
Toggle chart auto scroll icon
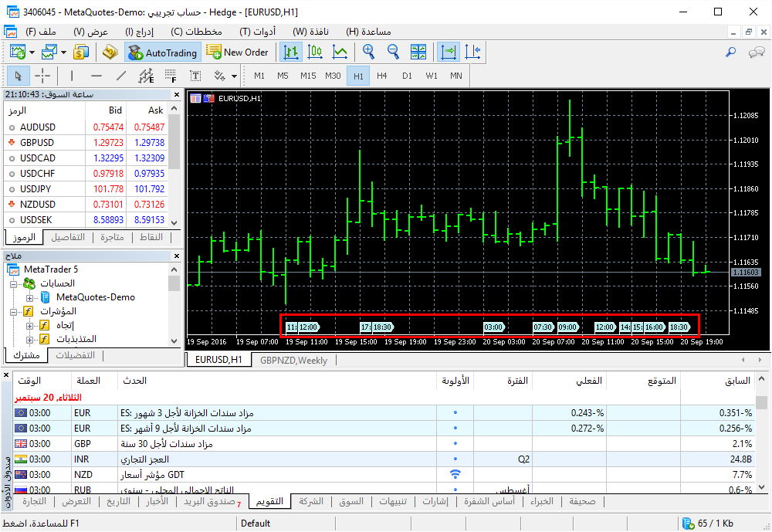tap(449, 52)
